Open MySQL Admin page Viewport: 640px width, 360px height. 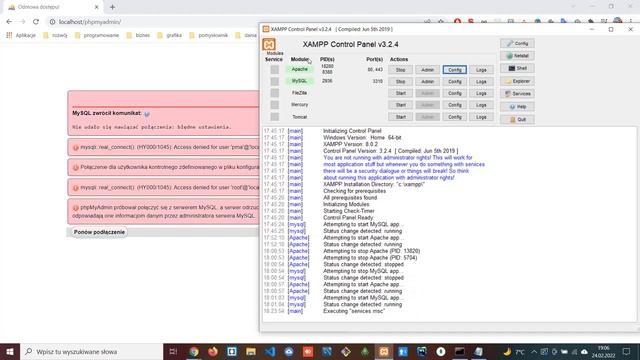(x=427, y=82)
